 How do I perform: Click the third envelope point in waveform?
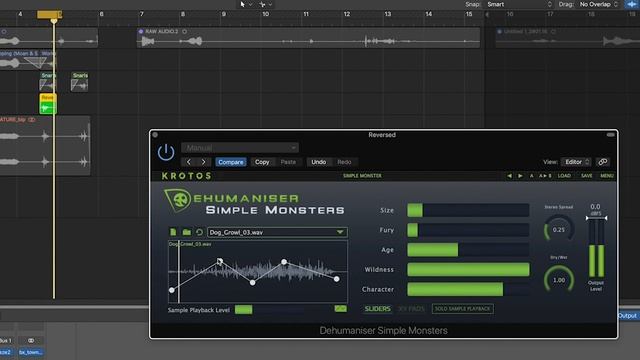coord(253,282)
